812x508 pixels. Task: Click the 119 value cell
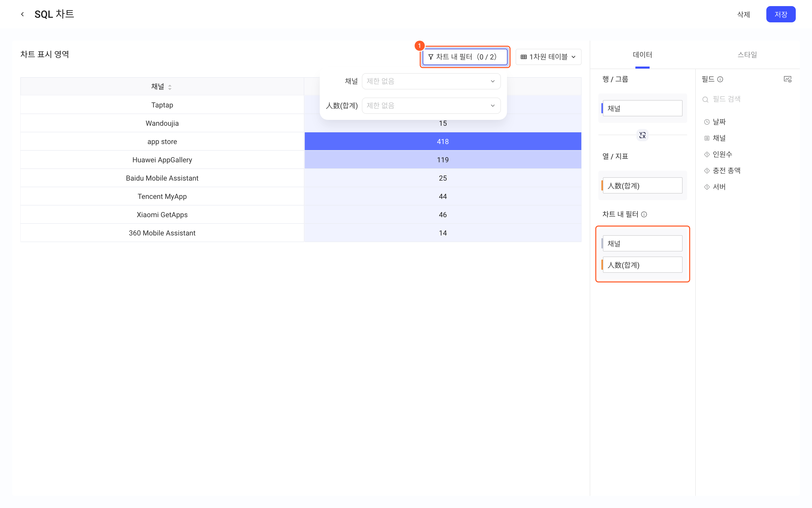tap(443, 160)
